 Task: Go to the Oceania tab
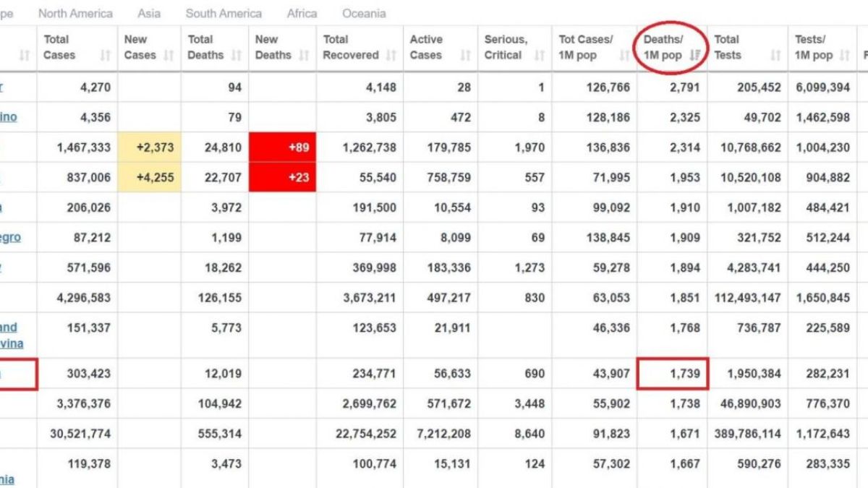tap(364, 13)
